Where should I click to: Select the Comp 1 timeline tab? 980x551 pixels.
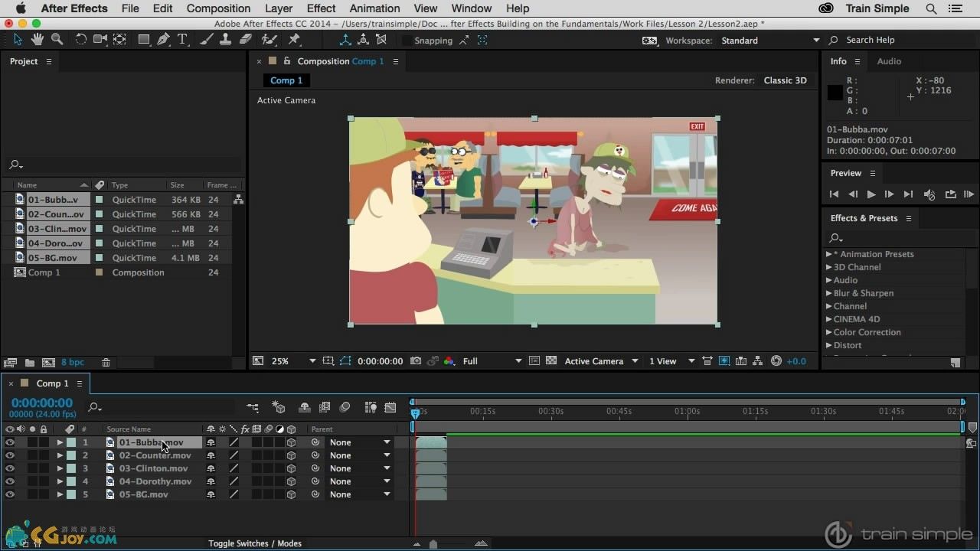pos(52,383)
